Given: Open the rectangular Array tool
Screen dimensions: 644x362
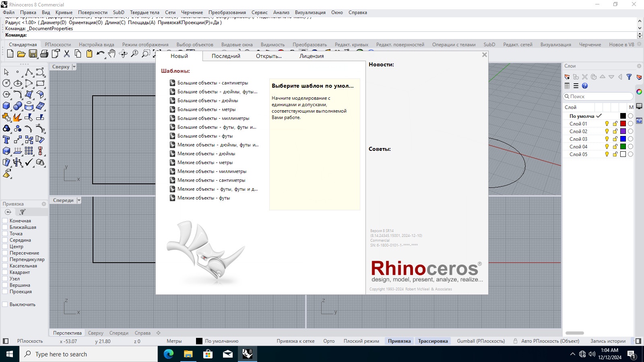Looking at the screenshot, I should click(29, 151).
